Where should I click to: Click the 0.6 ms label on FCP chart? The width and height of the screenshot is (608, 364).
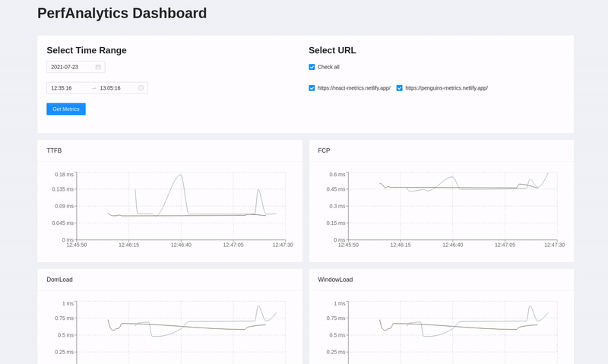pos(337,175)
